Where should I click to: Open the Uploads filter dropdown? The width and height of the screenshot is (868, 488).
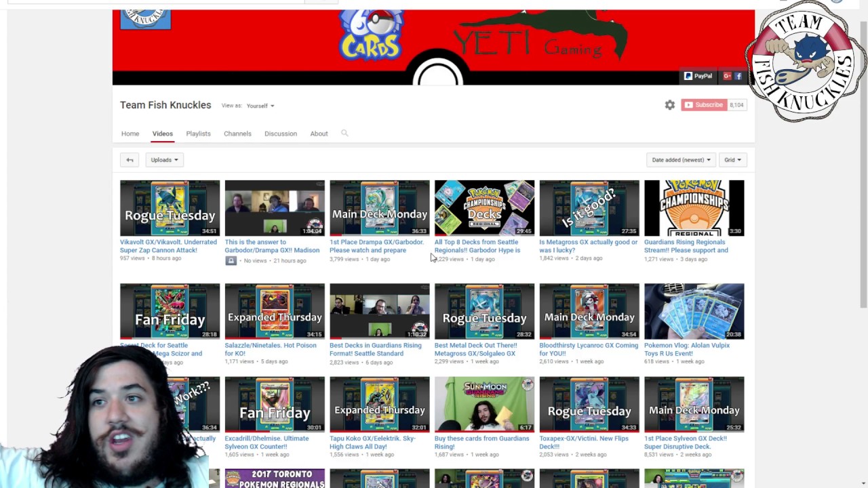point(164,160)
